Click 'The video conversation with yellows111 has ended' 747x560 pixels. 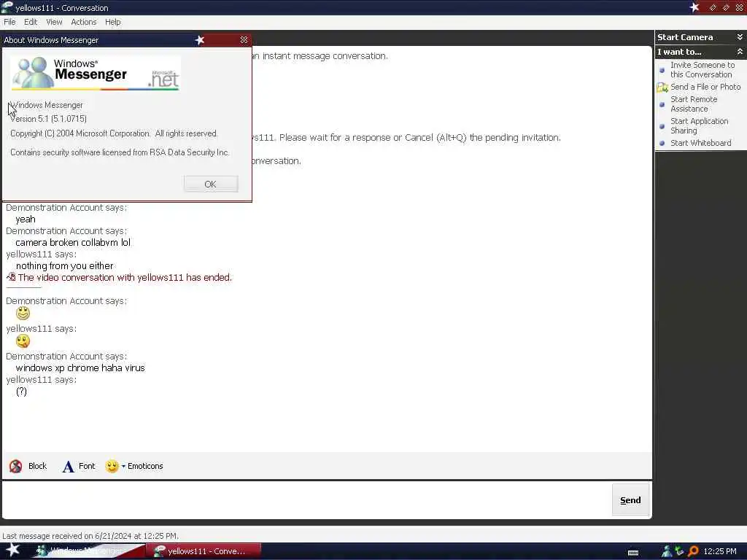coord(125,277)
